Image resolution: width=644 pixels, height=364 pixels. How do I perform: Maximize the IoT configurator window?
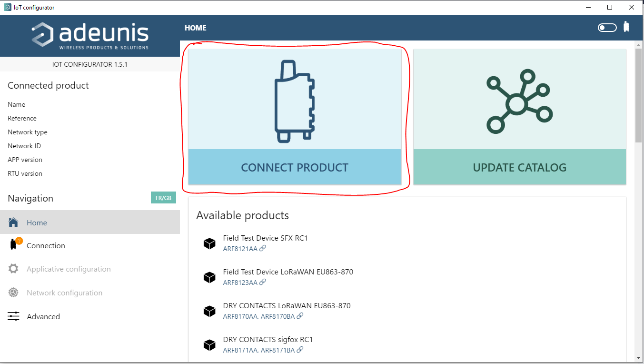tap(610, 7)
